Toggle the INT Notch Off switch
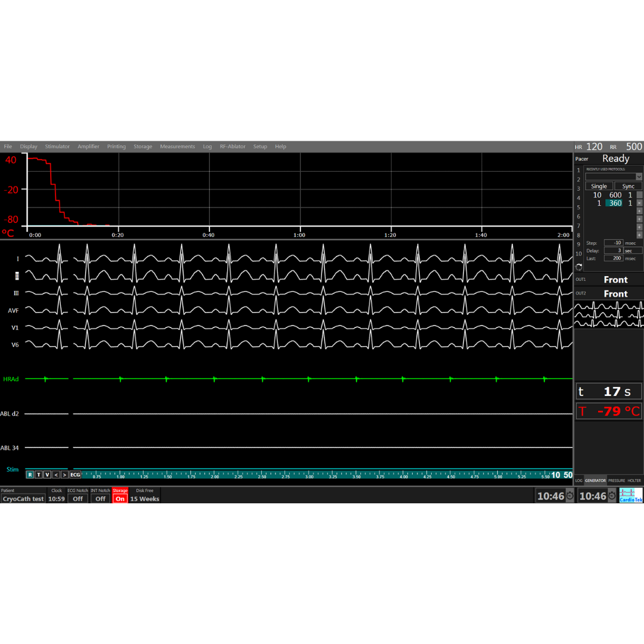Viewport: 644px width, 644px height. (100, 499)
